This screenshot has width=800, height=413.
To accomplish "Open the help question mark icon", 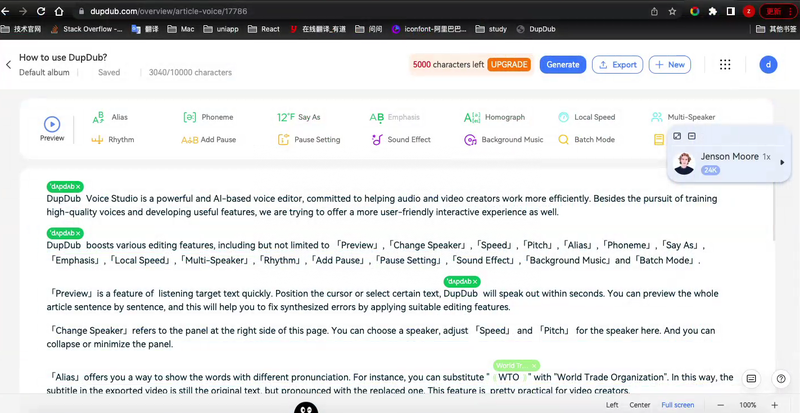I will pyautogui.click(x=781, y=379).
